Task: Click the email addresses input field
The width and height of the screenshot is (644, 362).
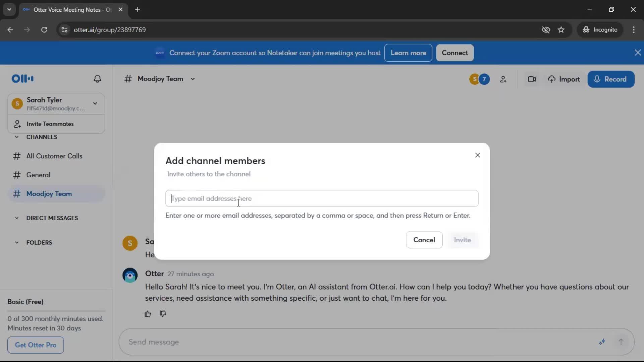Action: (322, 198)
